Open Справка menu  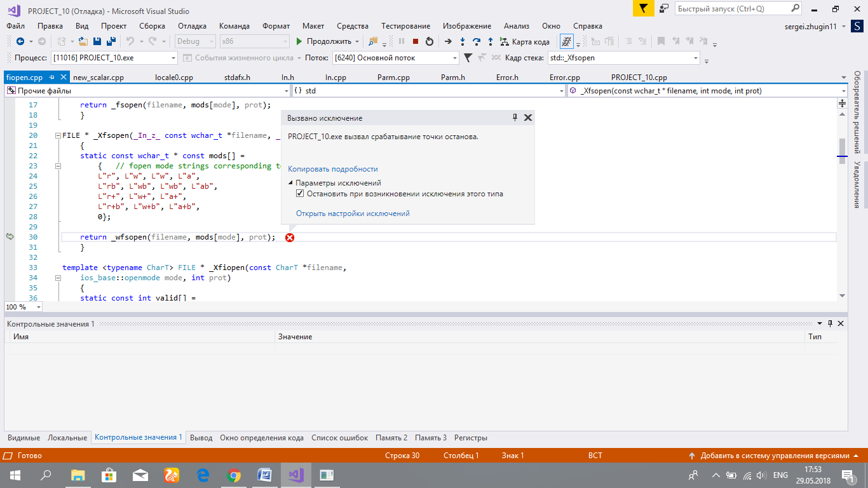pyautogui.click(x=588, y=26)
